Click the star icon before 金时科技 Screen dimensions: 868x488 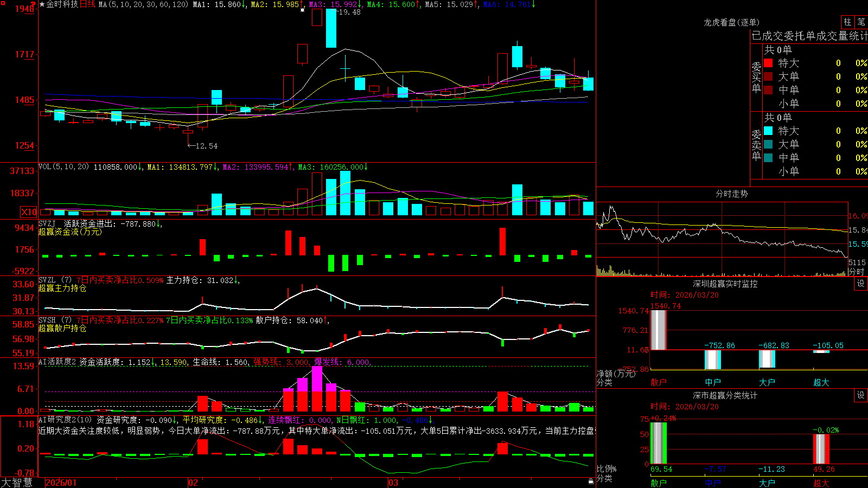(x=42, y=4)
